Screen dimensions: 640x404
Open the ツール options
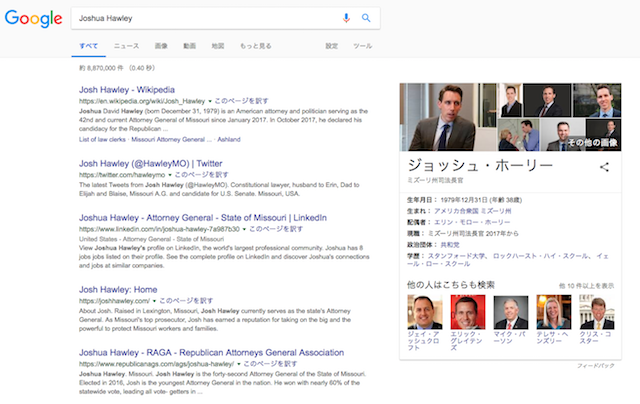362,46
